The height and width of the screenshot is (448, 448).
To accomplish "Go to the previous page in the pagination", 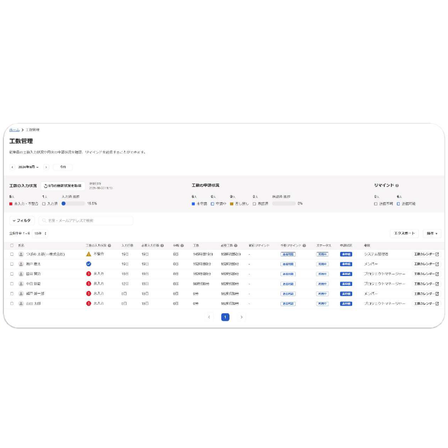I will coord(209,317).
